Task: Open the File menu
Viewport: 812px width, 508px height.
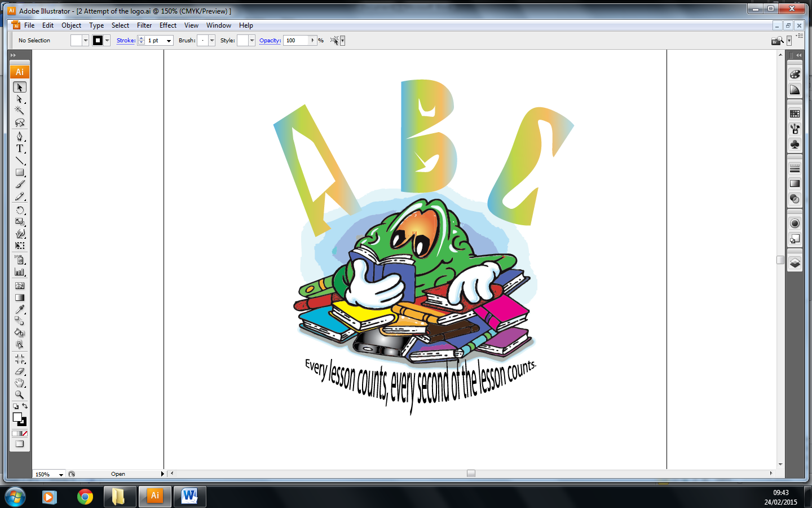Action: click(x=29, y=25)
